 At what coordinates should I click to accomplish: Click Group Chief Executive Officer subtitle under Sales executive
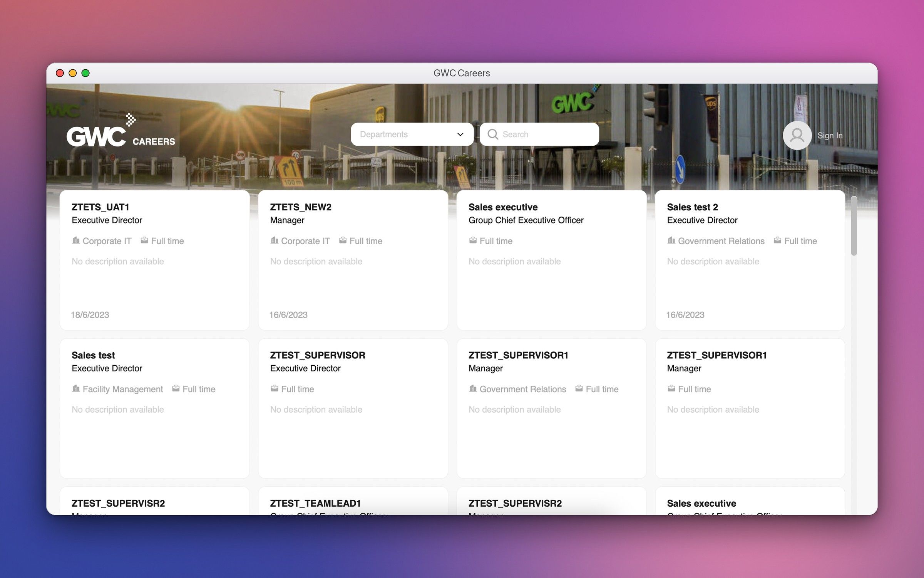tap(526, 220)
